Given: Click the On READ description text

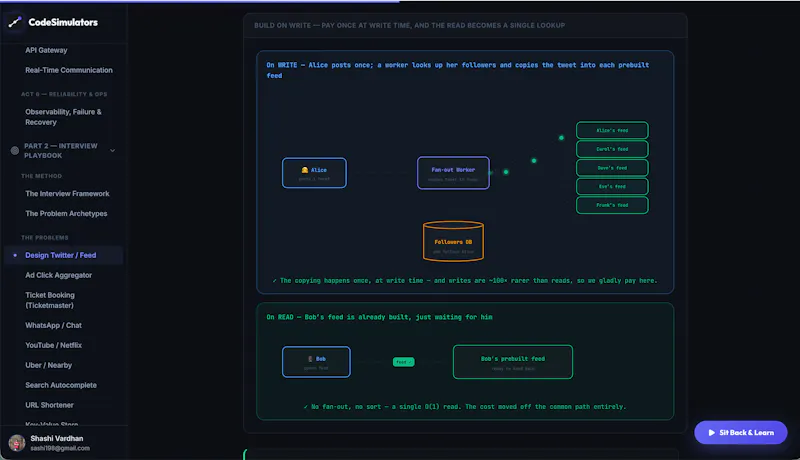Looking at the screenshot, I should click(379, 317).
